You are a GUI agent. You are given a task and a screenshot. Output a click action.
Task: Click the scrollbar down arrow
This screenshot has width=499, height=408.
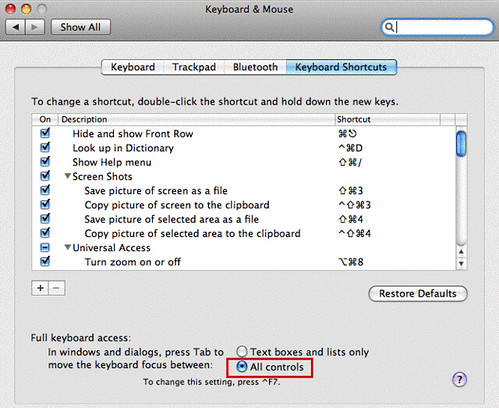[x=461, y=263]
